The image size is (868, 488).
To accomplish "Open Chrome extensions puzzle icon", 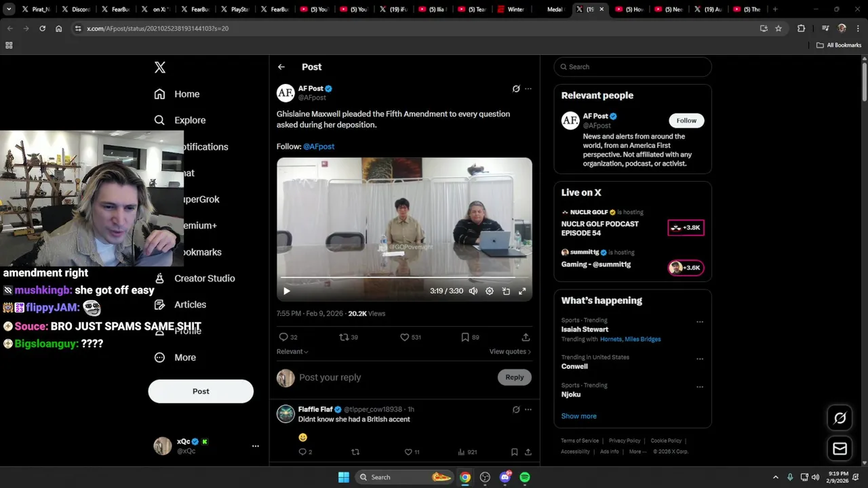I will click(802, 28).
